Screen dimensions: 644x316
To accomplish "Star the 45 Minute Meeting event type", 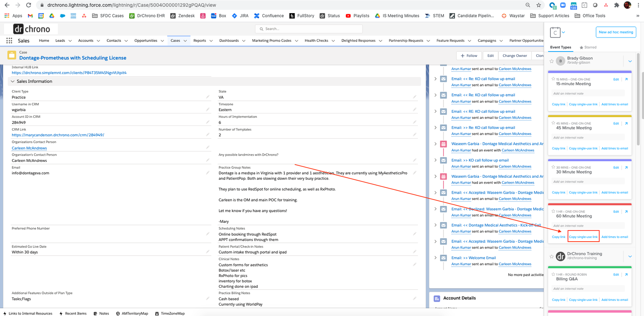I will pos(553,123).
